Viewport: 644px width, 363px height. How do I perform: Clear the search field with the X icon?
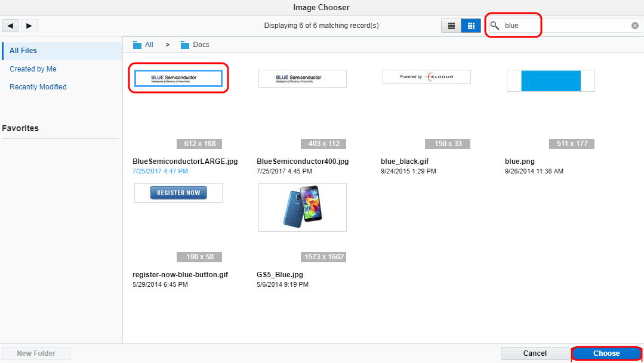[634, 25]
